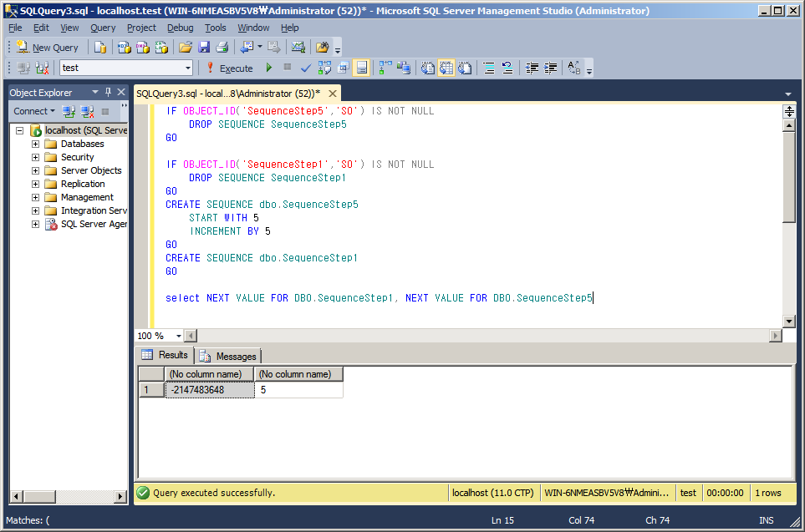Expand the Replication folder
The height and width of the screenshot is (532, 805).
point(35,184)
